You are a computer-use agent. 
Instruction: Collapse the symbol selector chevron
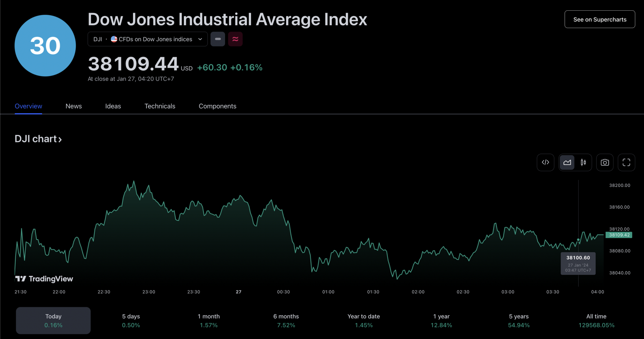200,39
